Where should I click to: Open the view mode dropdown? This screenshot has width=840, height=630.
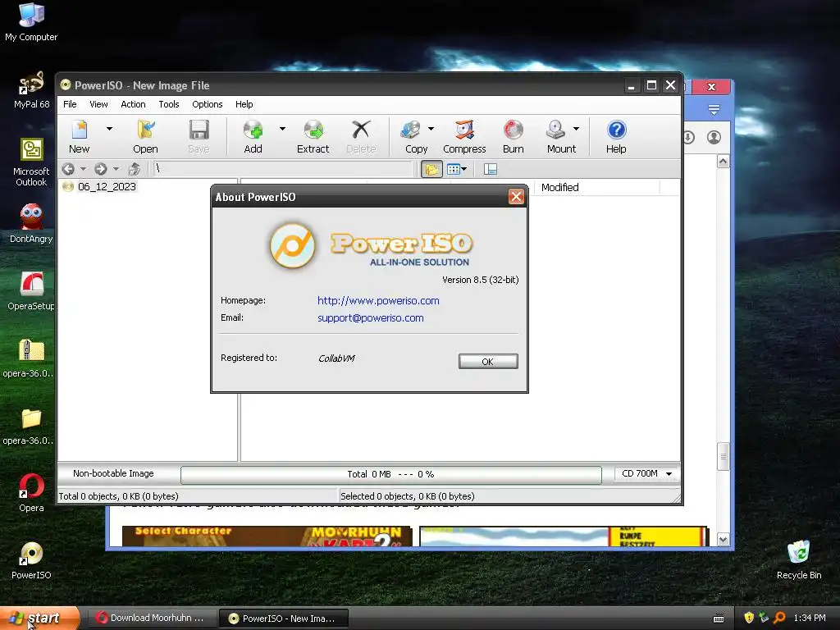(457, 169)
